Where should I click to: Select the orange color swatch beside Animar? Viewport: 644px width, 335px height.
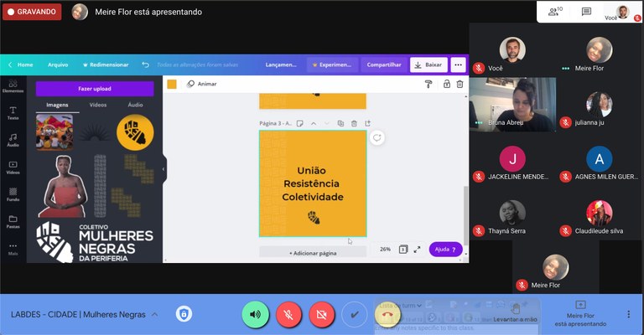(172, 84)
